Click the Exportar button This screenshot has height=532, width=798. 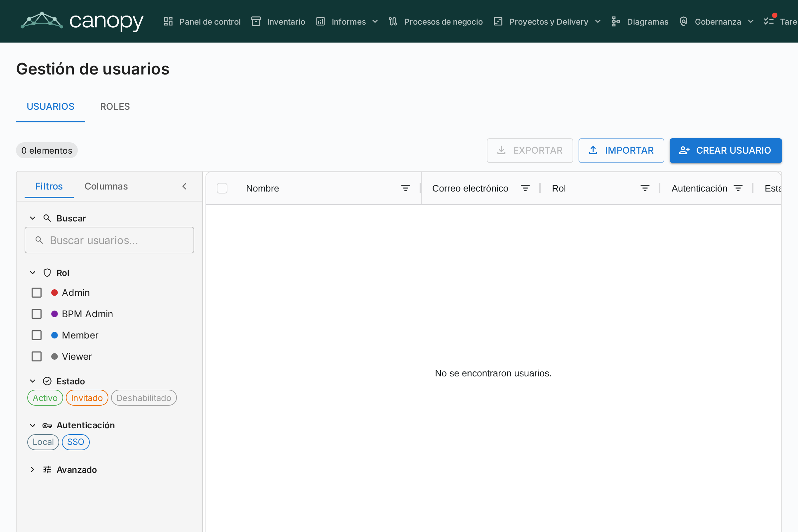point(530,150)
